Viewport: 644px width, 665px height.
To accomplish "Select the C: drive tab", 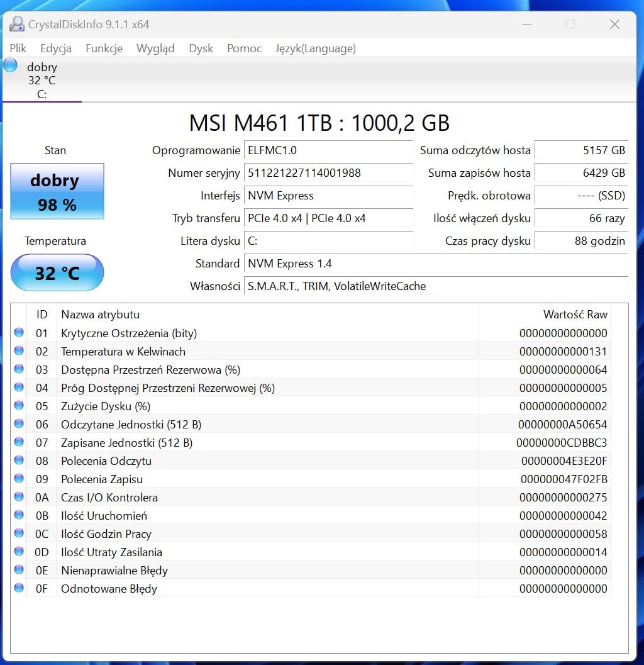I will point(42,81).
